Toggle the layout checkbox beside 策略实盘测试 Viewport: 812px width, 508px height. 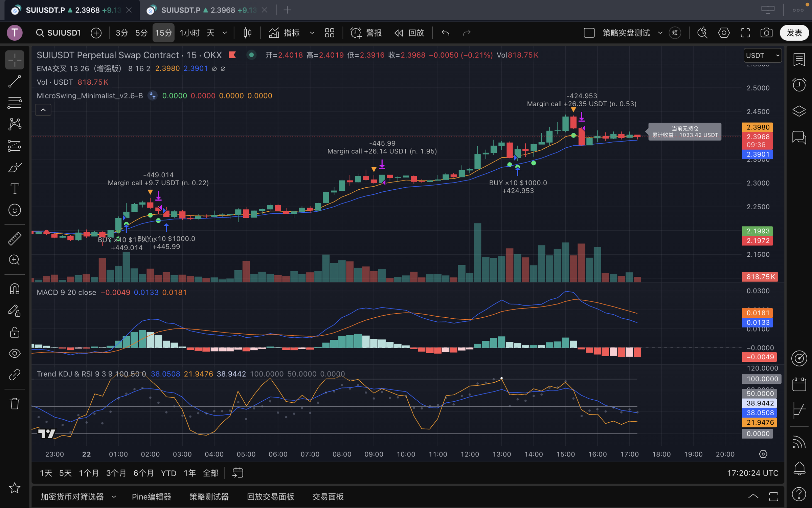point(589,33)
